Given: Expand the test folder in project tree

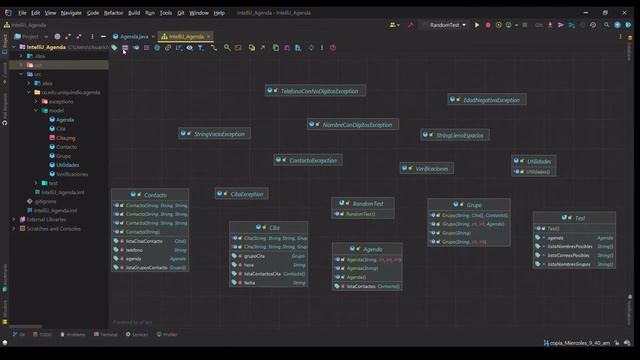Looking at the screenshot, I should pyautogui.click(x=36, y=183).
